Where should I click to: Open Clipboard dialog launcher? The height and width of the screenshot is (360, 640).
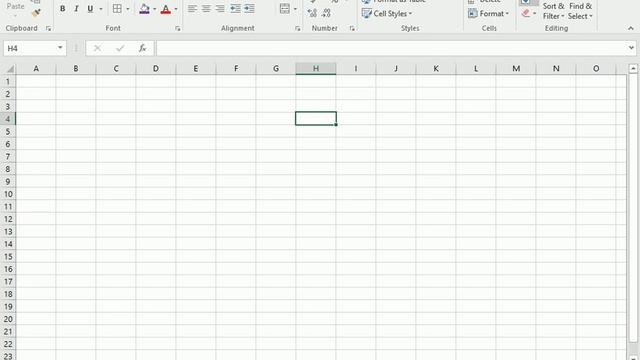[49, 28]
